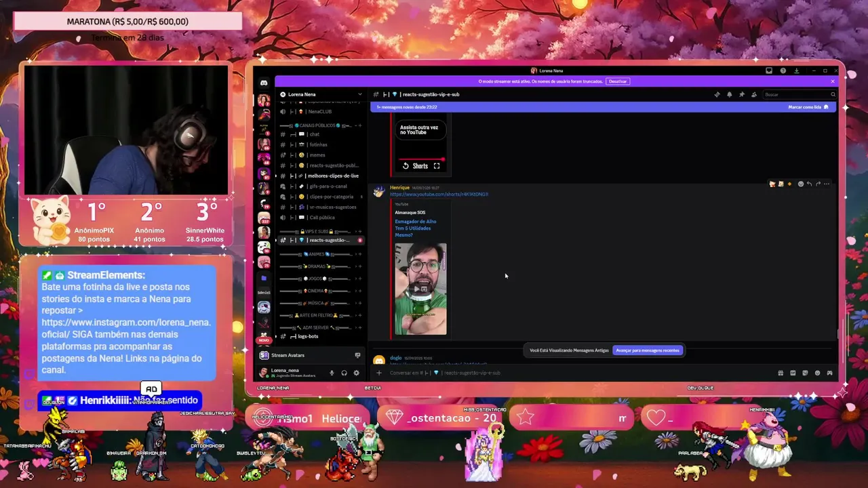Toggle member list icon
Screen dimensions: 868x488
(754, 94)
